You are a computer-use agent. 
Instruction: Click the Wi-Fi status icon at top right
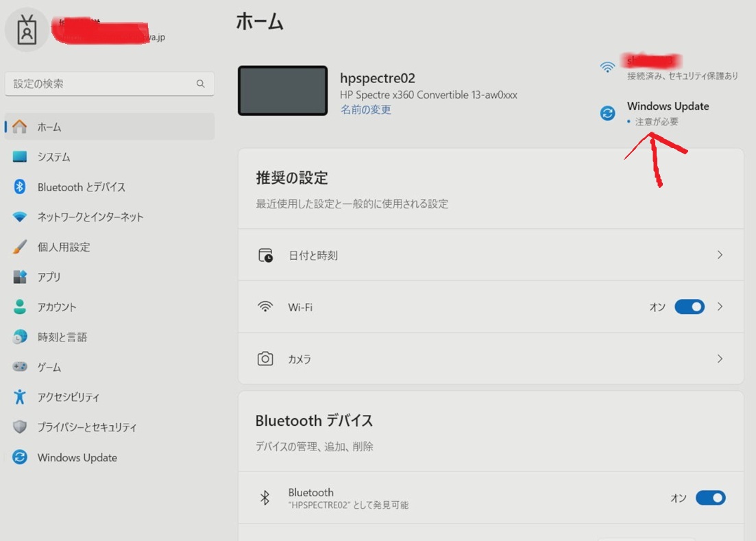pos(607,67)
